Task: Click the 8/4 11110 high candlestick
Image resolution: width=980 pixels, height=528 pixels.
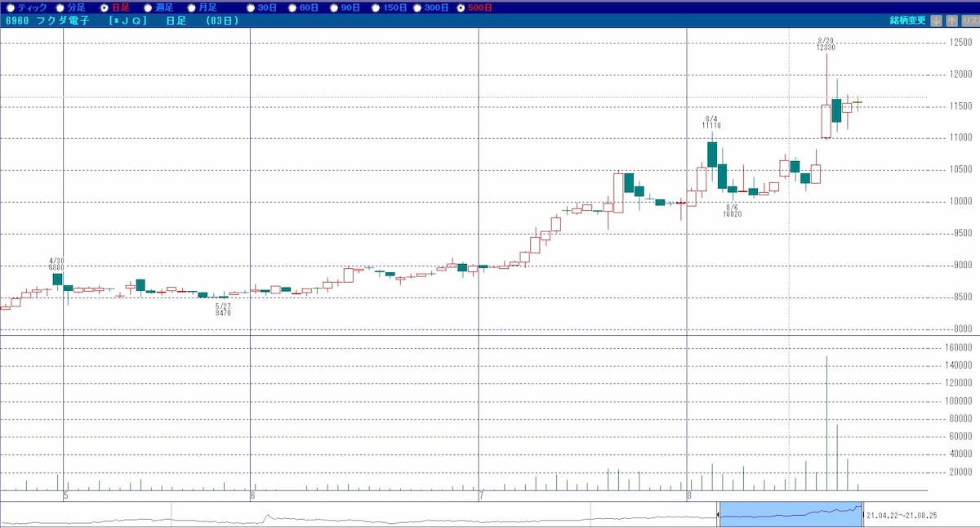Action: tap(712, 154)
